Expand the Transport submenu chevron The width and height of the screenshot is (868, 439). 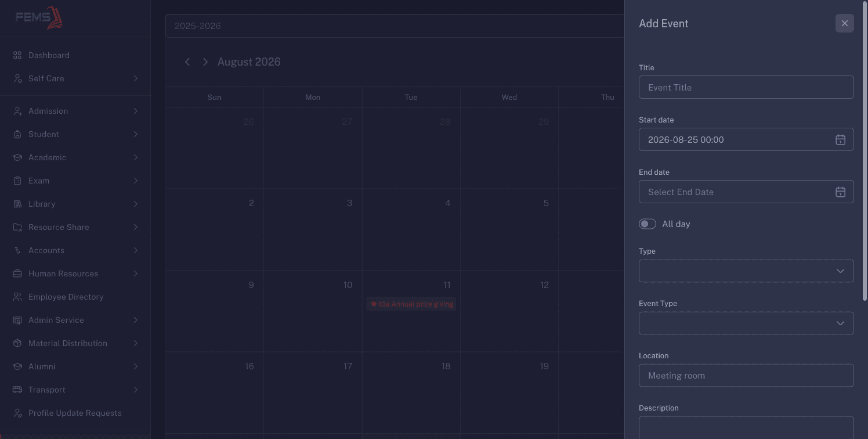click(135, 390)
